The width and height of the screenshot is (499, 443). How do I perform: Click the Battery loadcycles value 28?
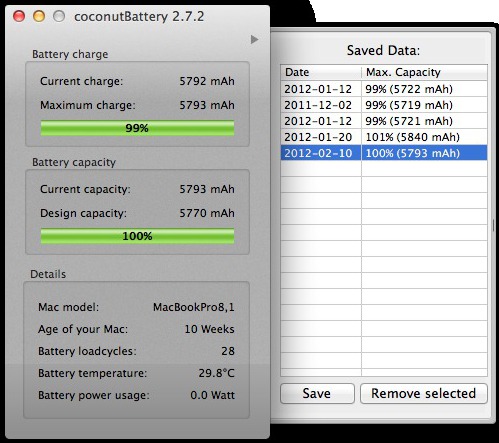(x=228, y=351)
